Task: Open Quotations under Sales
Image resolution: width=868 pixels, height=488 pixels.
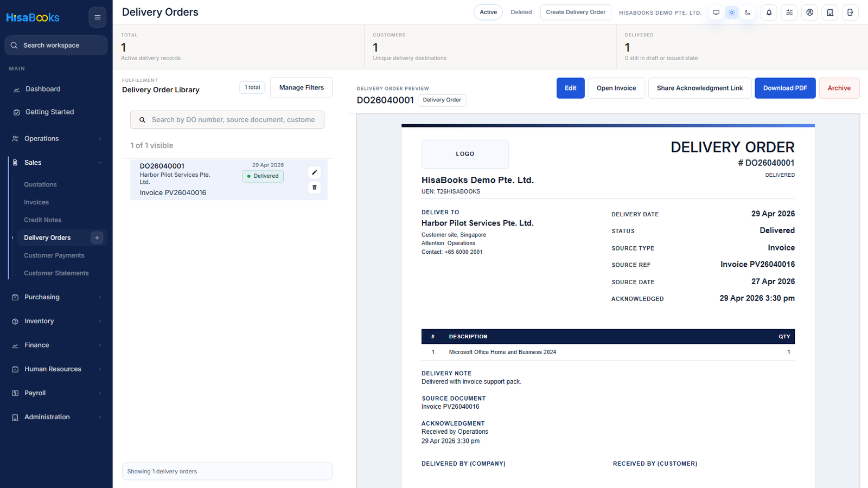Action: (x=40, y=184)
